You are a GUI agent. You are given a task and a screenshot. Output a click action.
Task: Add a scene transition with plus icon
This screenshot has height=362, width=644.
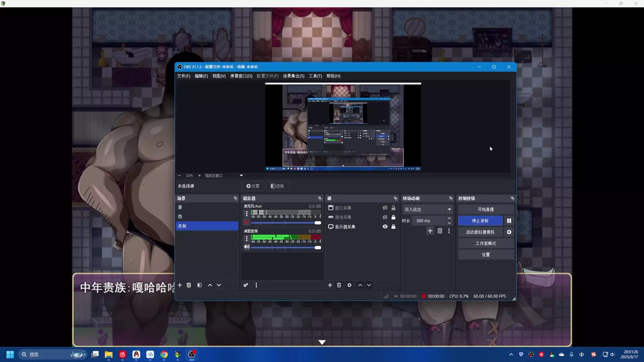(x=430, y=231)
